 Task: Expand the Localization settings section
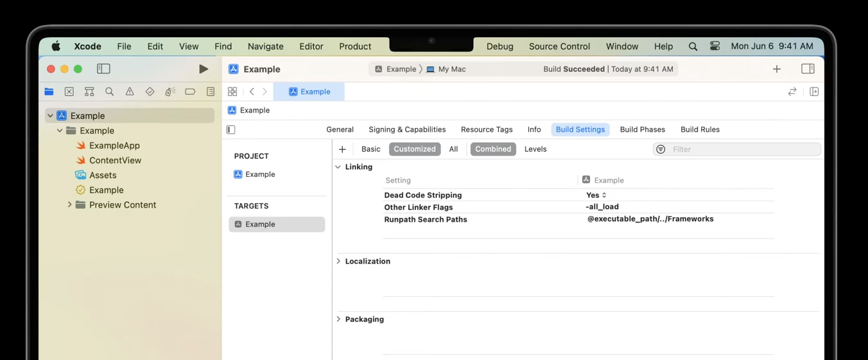[338, 261]
